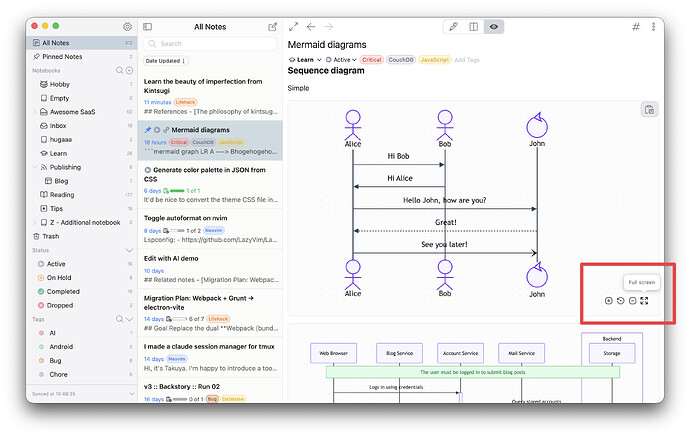
Task: Create a new note
Action: coord(272,27)
